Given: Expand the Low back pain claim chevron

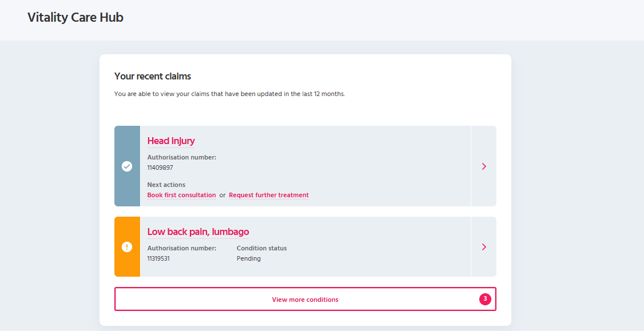Looking at the screenshot, I should (484, 247).
